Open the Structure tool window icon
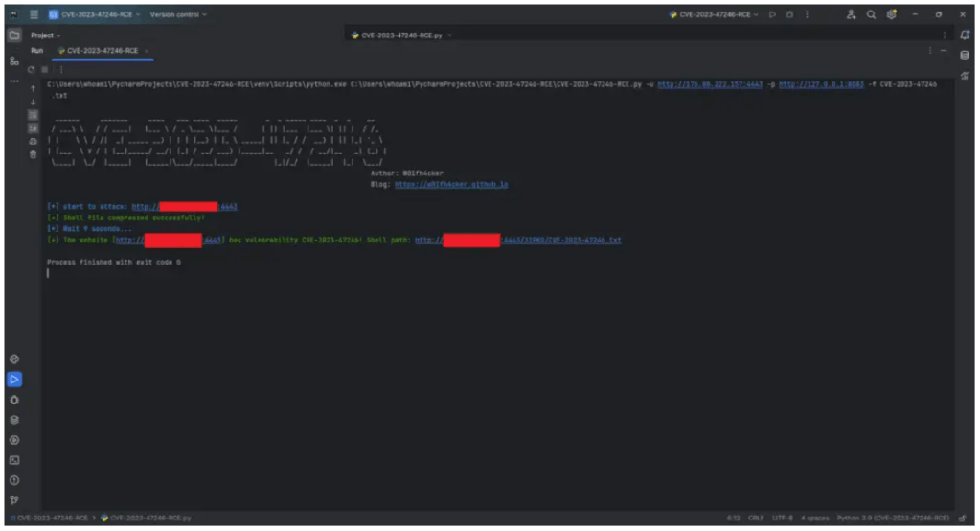The image size is (980, 531). 13,60
